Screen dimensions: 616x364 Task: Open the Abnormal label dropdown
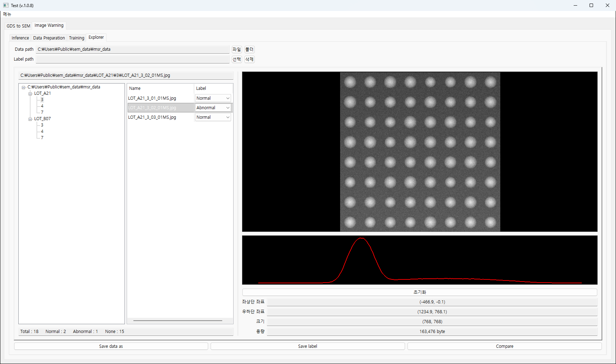tap(213, 108)
